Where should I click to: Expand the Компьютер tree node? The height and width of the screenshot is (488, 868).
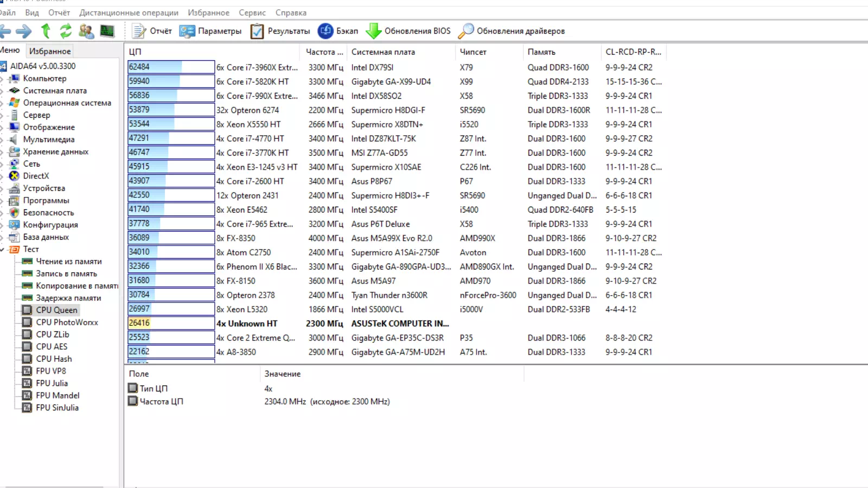tap(3, 78)
